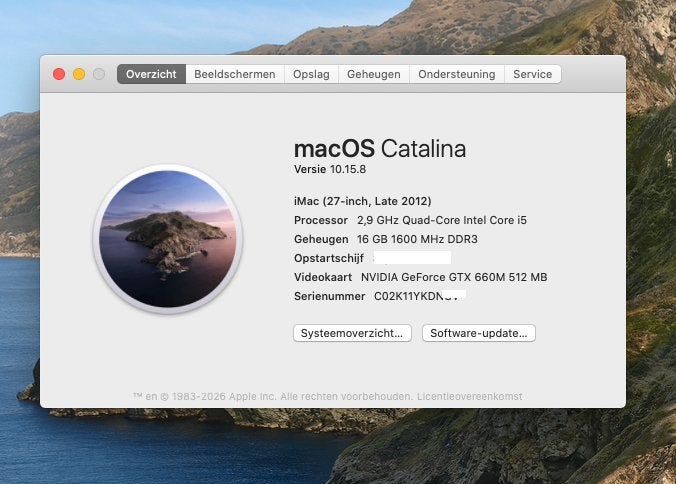Click the macOS Catalina island icon
This screenshot has height=484, width=676.
pos(168,239)
